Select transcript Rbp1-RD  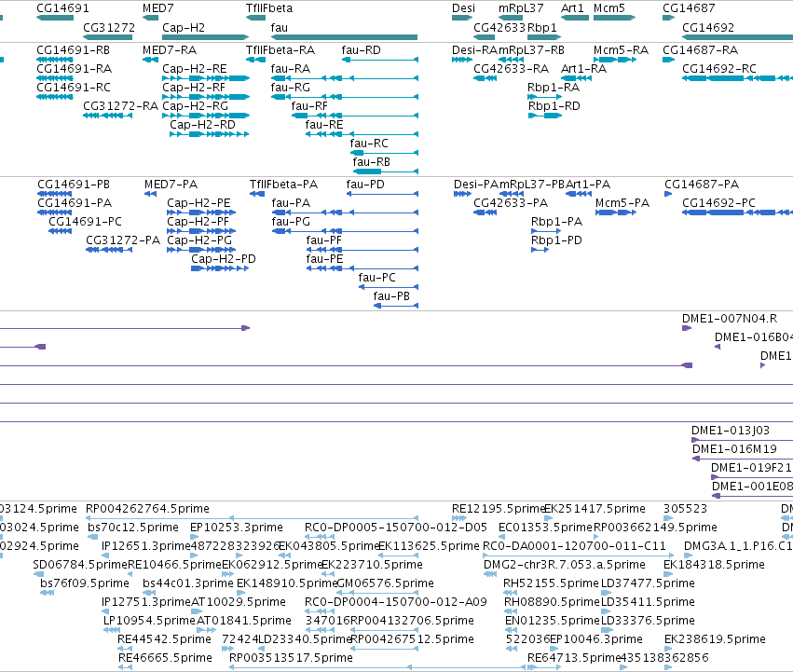[545, 116]
